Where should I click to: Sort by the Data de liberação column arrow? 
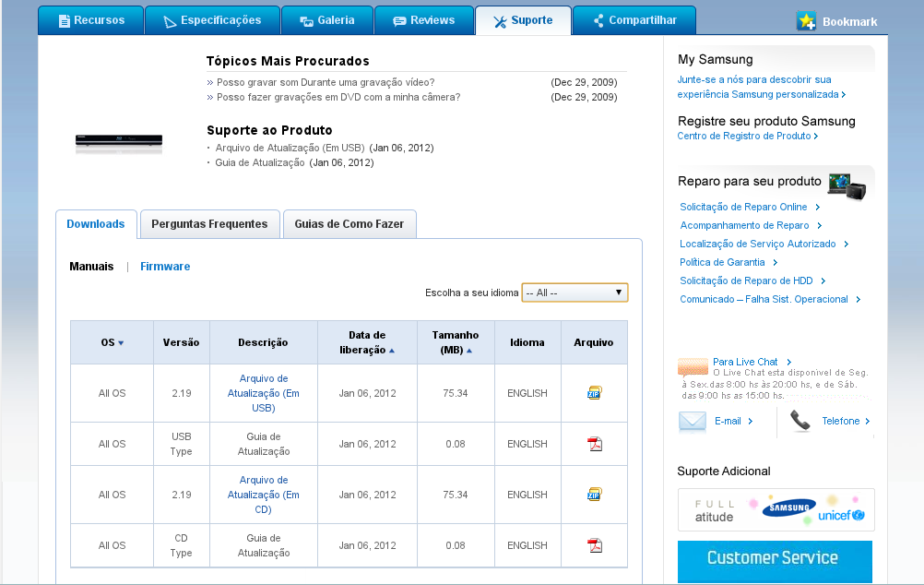392,351
